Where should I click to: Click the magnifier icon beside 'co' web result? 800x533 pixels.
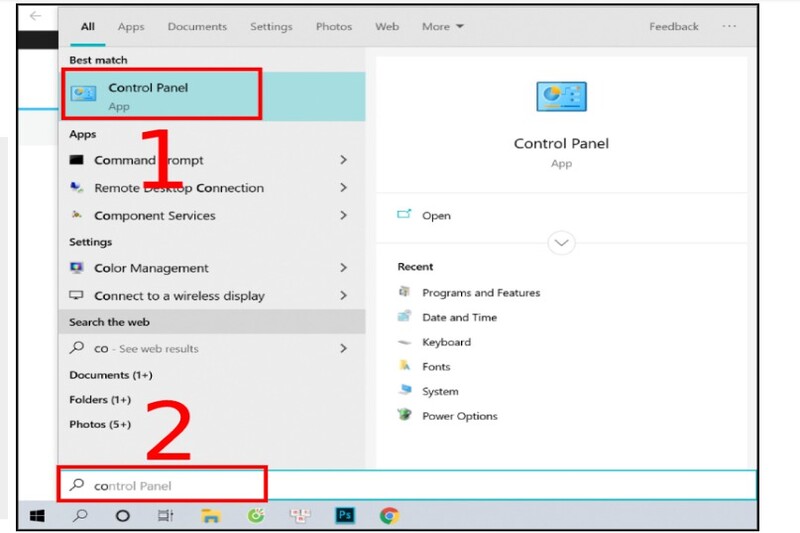(x=77, y=348)
